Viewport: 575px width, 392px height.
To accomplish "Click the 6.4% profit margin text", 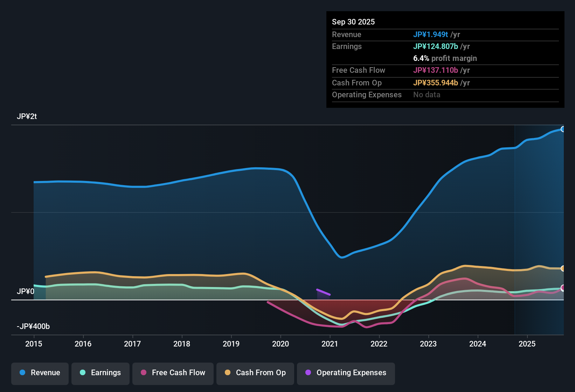I will pyautogui.click(x=445, y=58).
